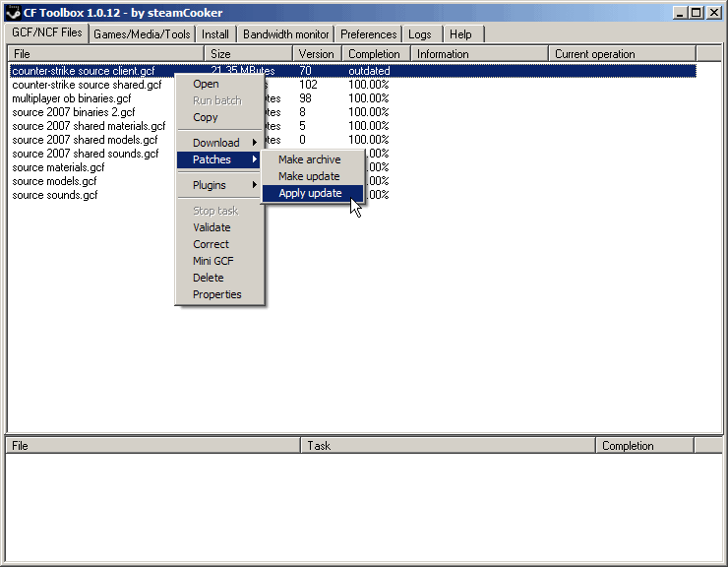Screen dimensions: 728x567
Task: Expand the Plugins submenu arrow
Action: [255, 185]
